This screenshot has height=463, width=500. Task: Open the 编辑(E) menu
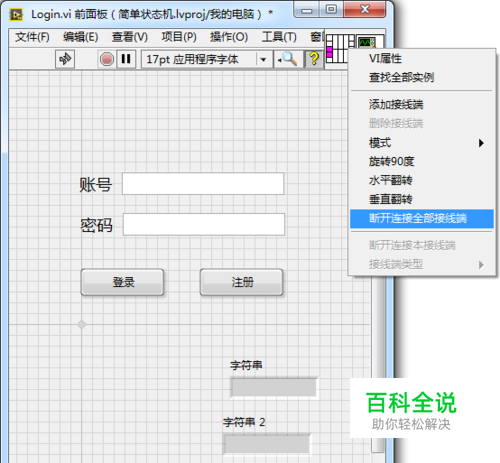click(x=81, y=37)
